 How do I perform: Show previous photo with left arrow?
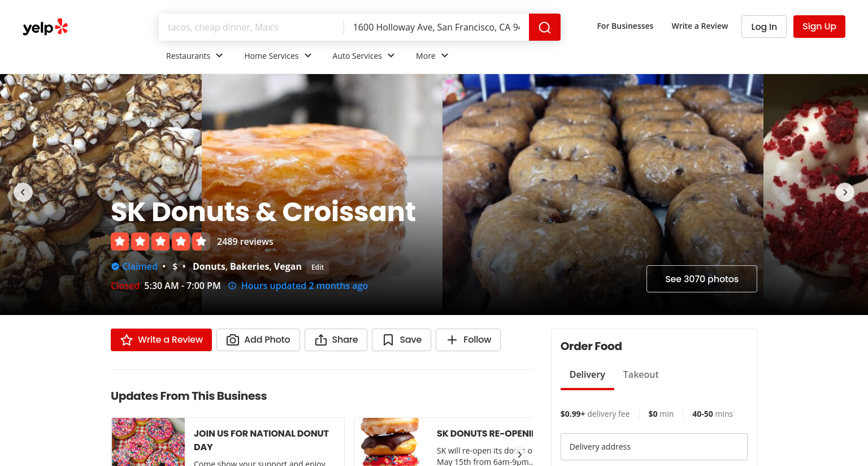pyautogui.click(x=23, y=192)
